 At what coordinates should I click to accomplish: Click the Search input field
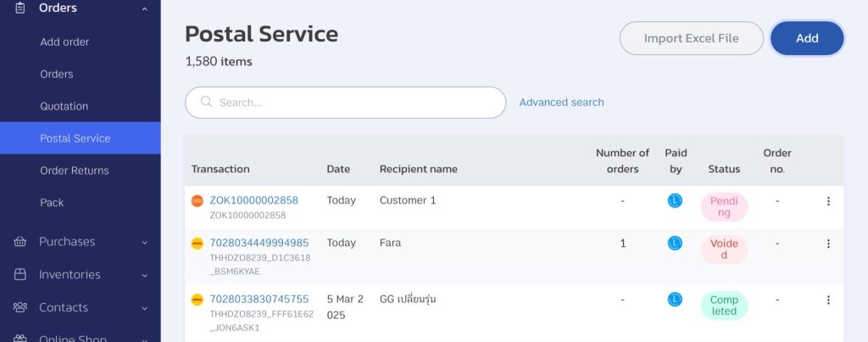346,103
